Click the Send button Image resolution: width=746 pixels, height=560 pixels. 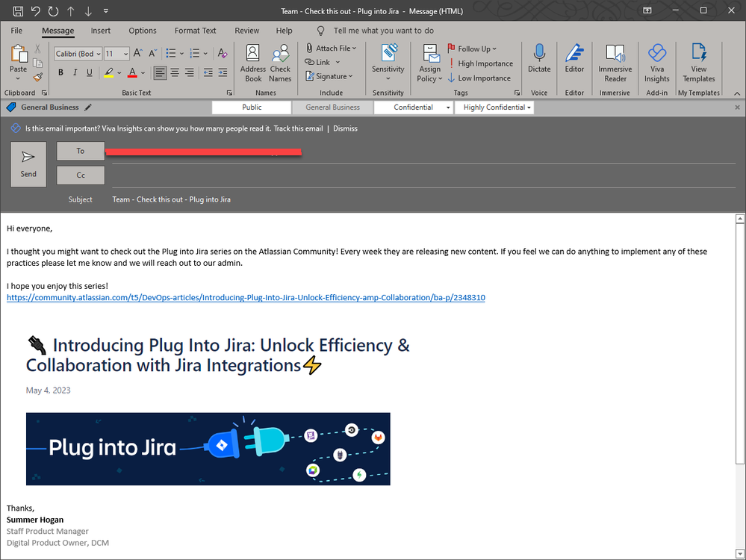(28, 164)
